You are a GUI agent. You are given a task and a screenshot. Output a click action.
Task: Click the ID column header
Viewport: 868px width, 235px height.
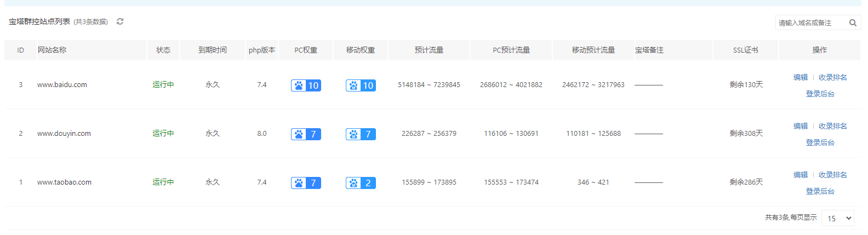[x=20, y=50]
